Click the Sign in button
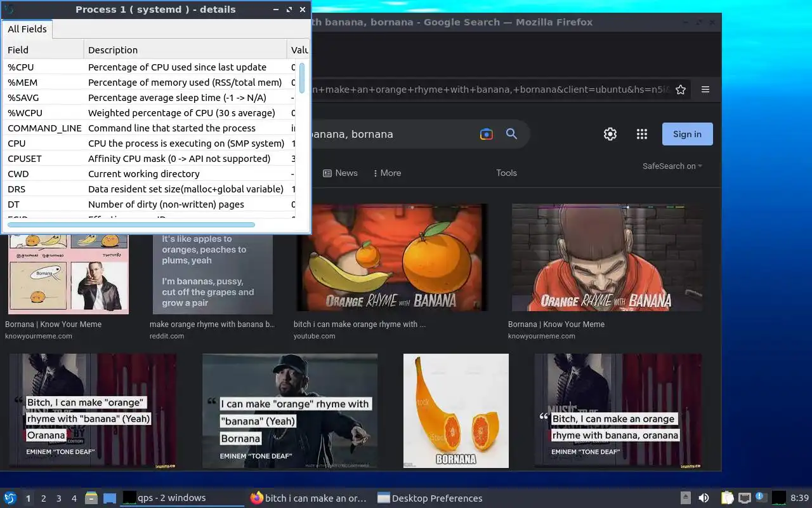Viewport: 812px width, 508px height. point(688,134)
